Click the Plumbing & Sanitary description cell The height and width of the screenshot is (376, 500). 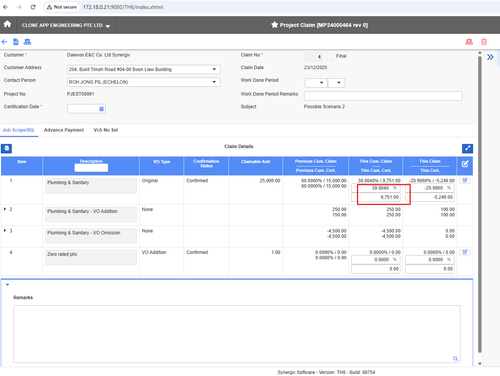point(91,185)
